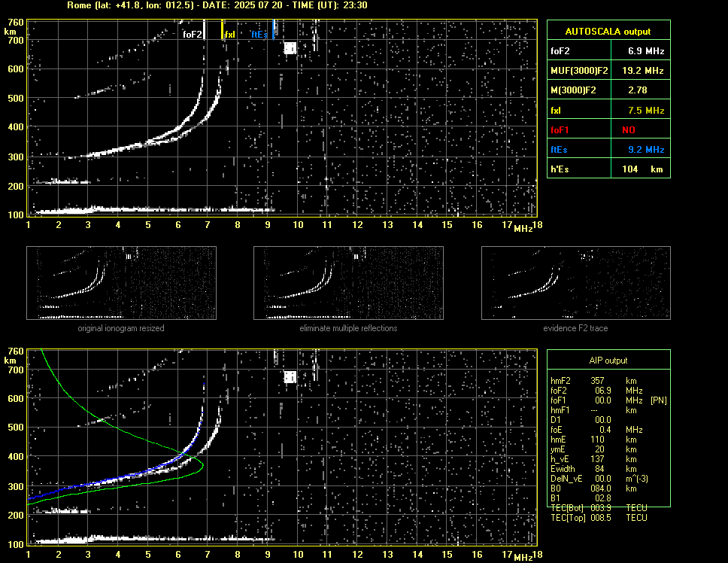Click the M(3000)F2 row label

[573, 90]
